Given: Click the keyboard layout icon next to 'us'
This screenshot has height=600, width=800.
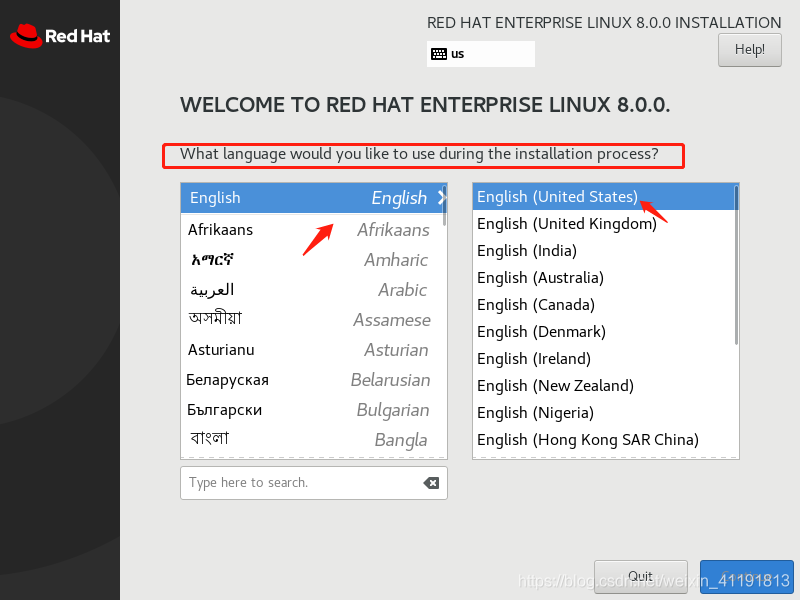Looking at the screenshot, I should click(439, 54).
